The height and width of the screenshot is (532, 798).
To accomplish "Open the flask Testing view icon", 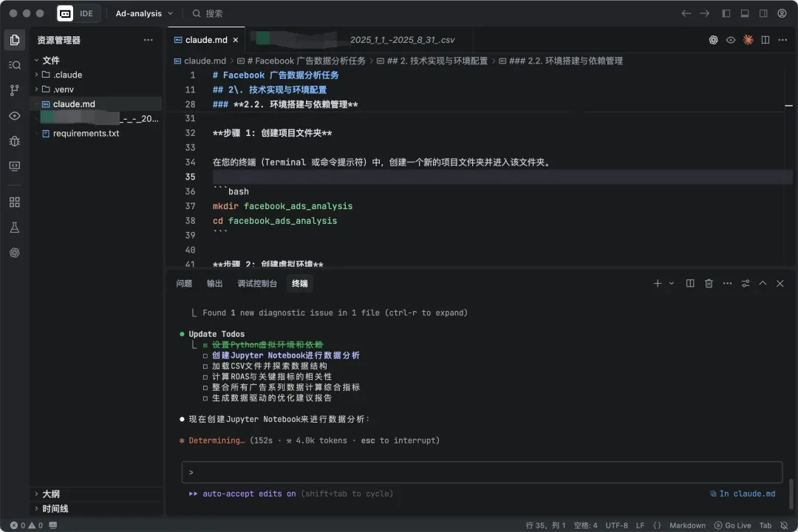I will [x=14, y=228].
